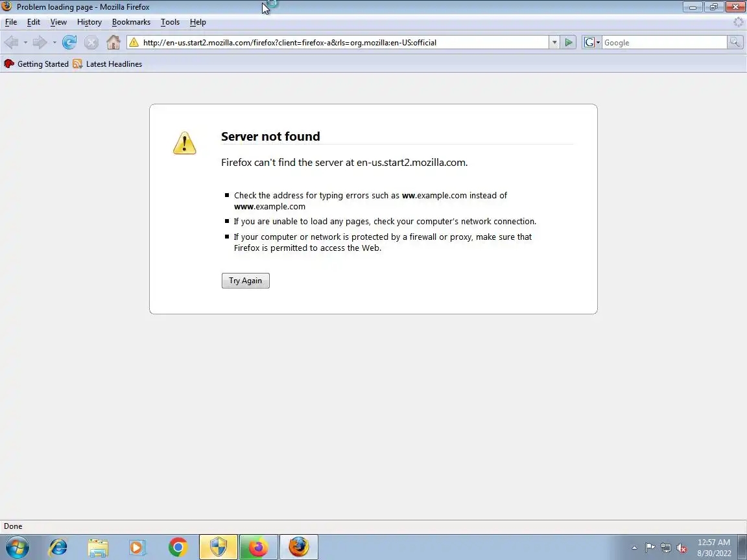This screenshot has width=747, height=560.
Task: Click the muted volume tray icon
Action: (x=682, y=548)
